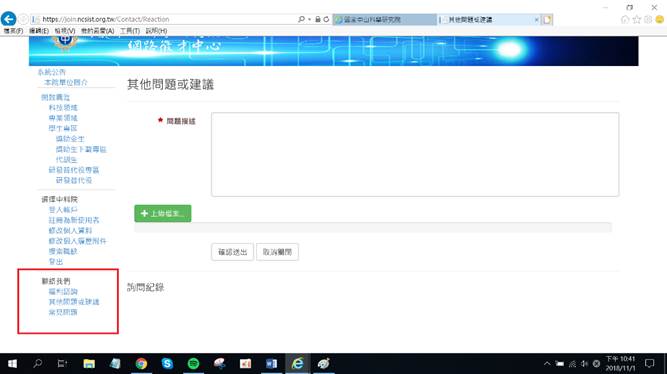Click inside the 問題描述 text area
Image resolution: width=667 pixels, height=374 pixels.
(x=415, y=154)
